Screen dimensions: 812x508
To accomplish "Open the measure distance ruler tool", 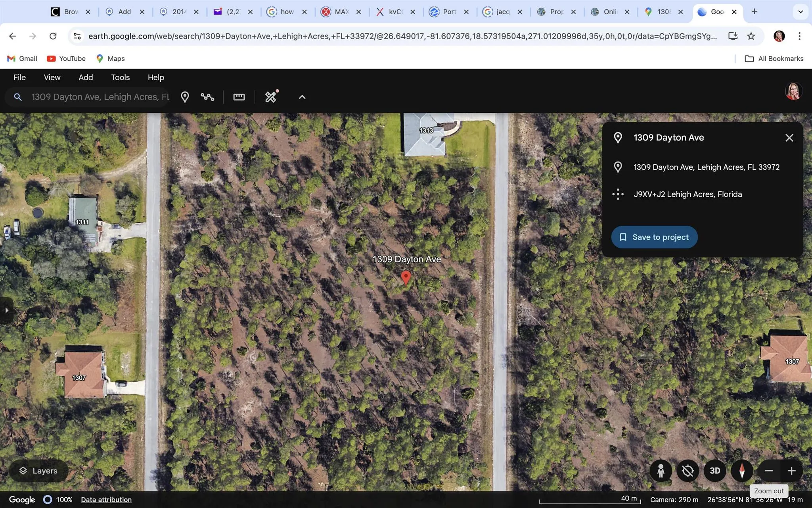I will pos(239,97).
